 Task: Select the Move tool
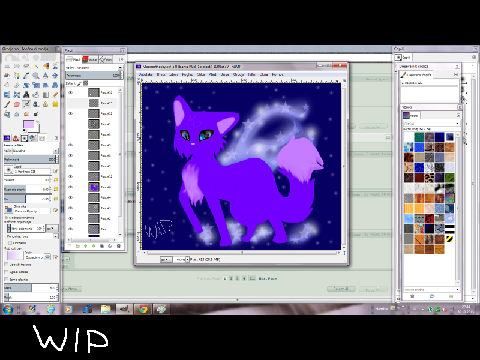(55, 75)
